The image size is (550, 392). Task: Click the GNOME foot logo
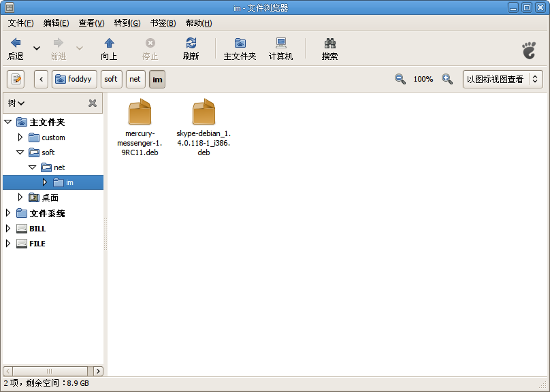click(x=529, y=50)
